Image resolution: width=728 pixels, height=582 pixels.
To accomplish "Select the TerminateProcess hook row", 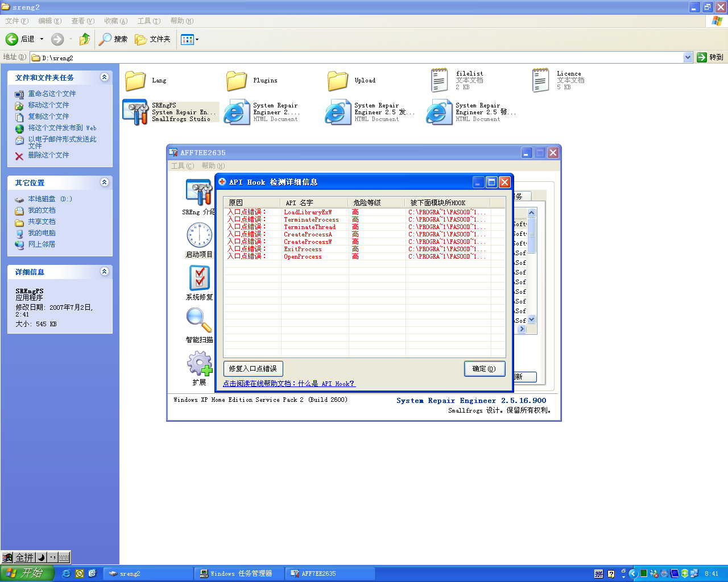I will coord(364,219).
